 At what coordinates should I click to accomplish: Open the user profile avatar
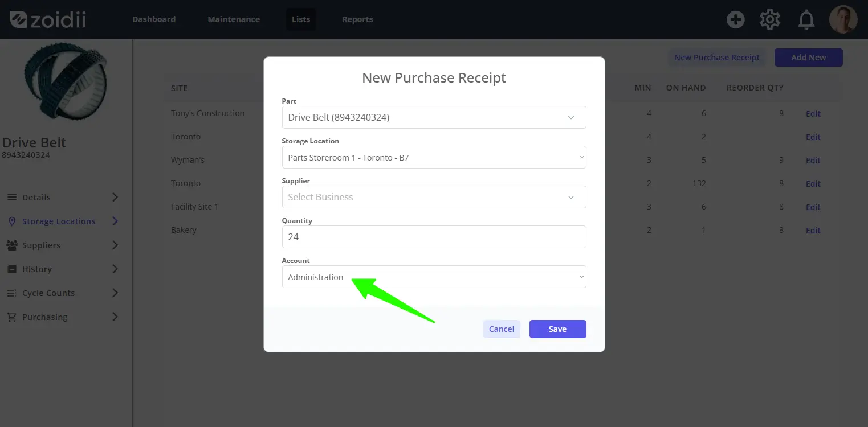pos(843,19)
